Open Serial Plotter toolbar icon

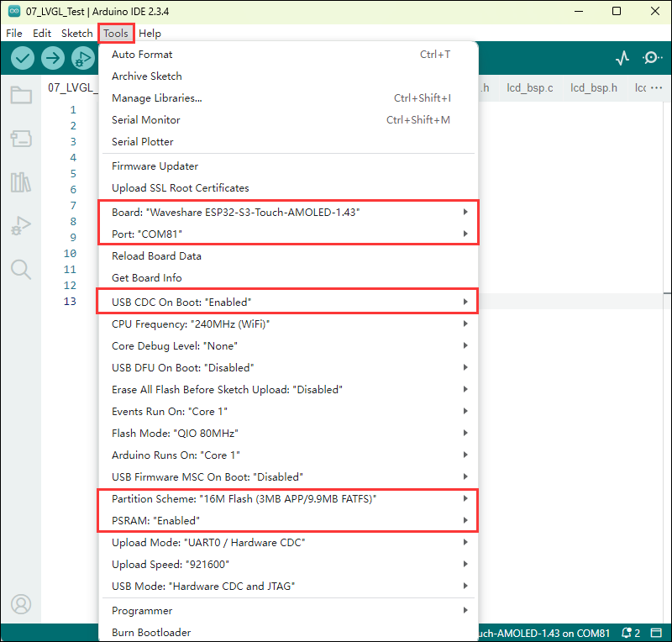click(622, 58)
